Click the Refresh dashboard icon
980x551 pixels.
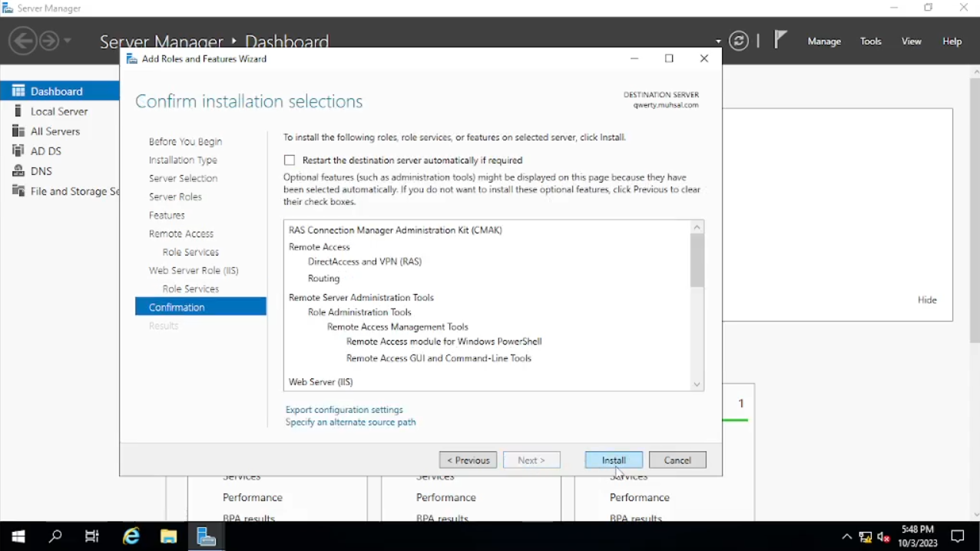click(739, 41)
